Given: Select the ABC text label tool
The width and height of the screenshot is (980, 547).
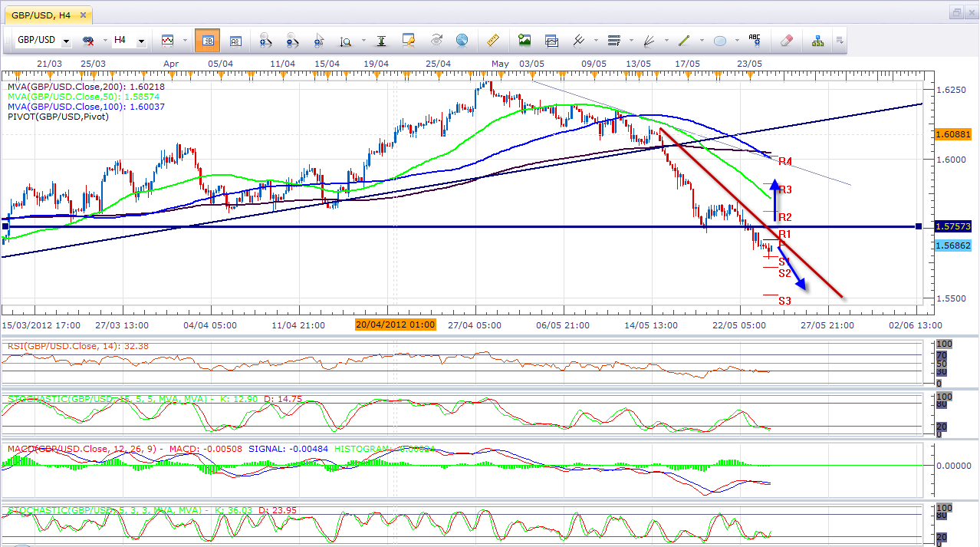Looking at the screenshot, I should tap(755, 40).
